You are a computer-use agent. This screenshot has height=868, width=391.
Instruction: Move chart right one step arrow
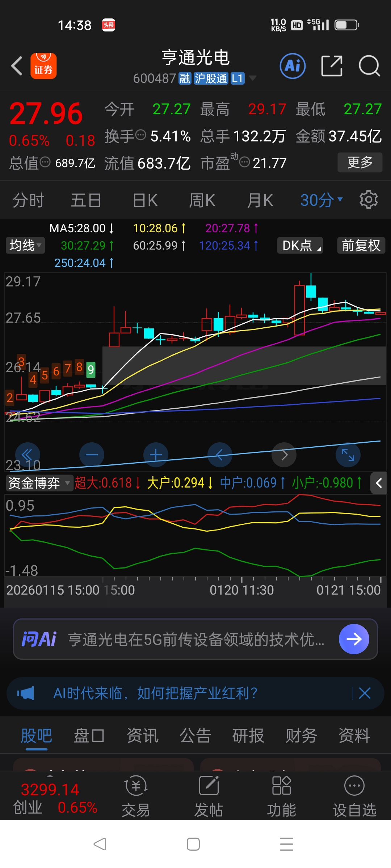click(284, 455)
